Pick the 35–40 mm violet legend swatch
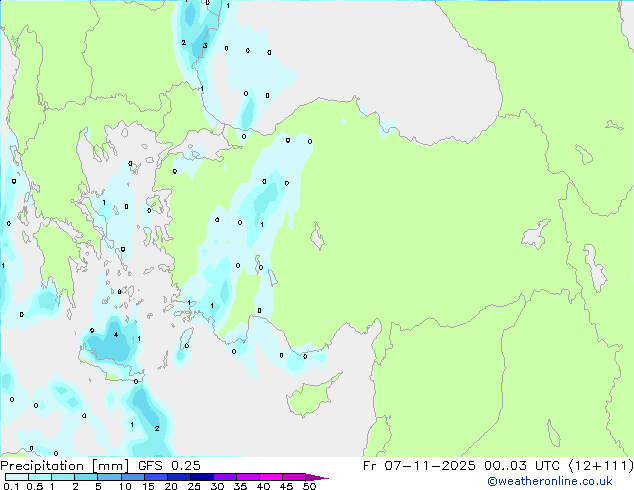This screenshot has height=490, width=634. pos(248,477)
